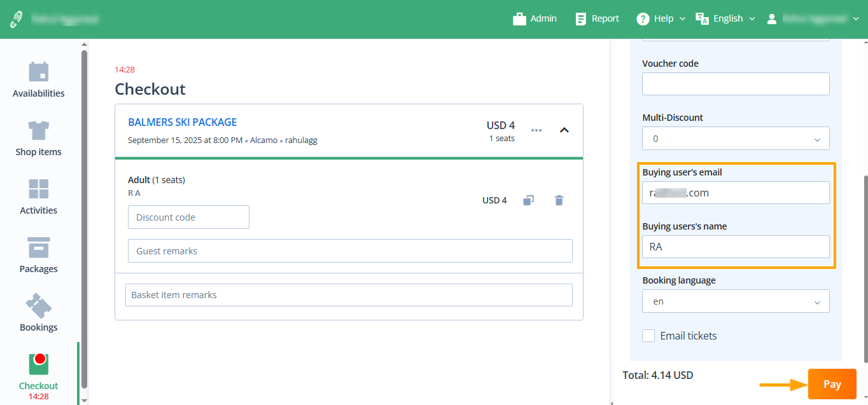The image size is (868, 405).
Task: Delete the Adult seat with trash icon
Action: point(559,200)
